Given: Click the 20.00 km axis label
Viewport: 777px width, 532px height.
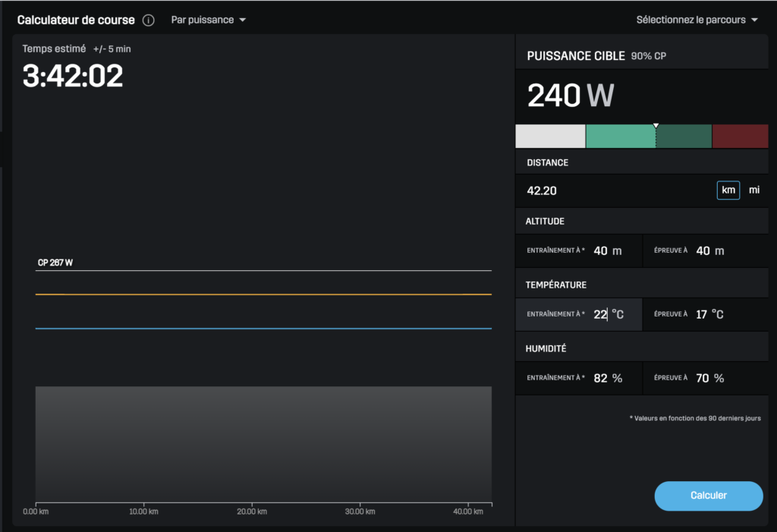Looking at the screenshot, I should 252,512.
